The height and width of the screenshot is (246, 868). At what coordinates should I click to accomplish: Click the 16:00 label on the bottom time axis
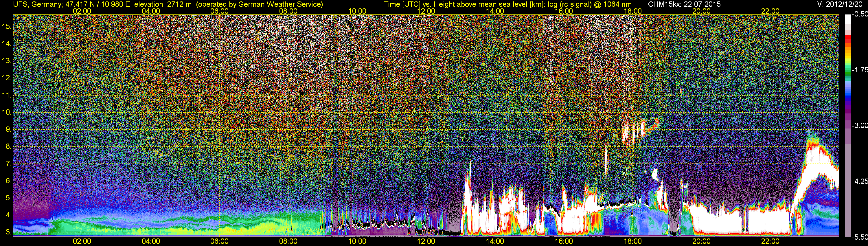point(564,241)
